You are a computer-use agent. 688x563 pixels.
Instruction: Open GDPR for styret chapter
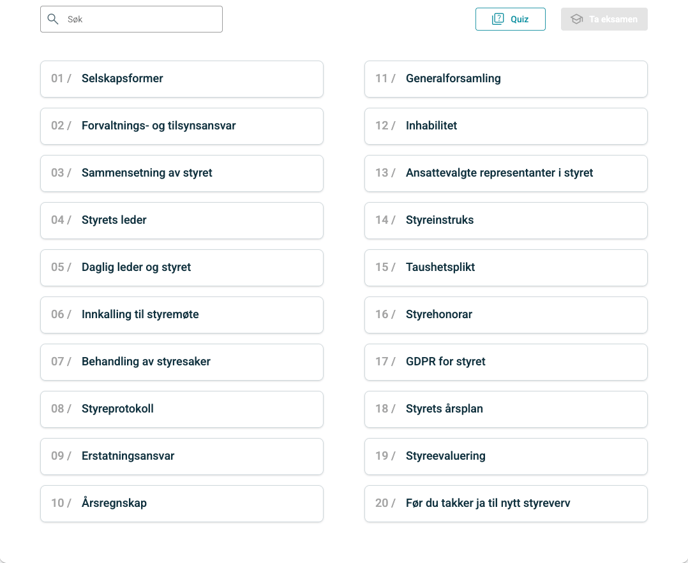505,361
